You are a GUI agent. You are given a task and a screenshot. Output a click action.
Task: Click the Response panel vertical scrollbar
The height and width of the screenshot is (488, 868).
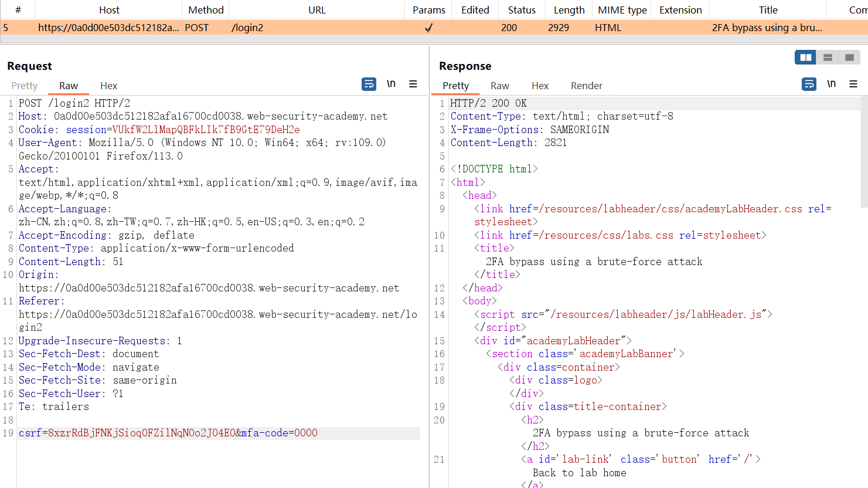coord(864,152)
